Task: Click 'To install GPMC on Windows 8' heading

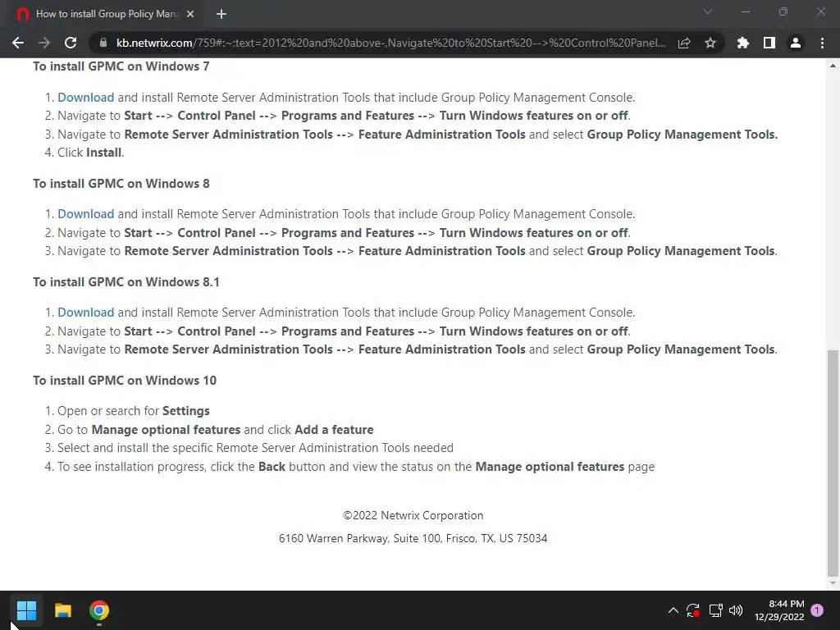Action: pyautogui.click(x=121, y=184)
